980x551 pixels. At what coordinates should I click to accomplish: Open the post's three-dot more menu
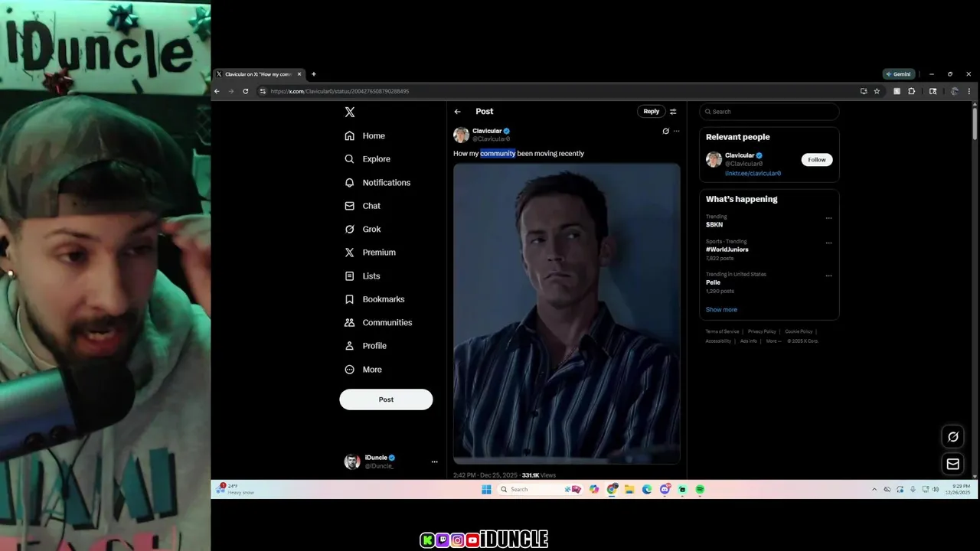click(x=676, y=131)
